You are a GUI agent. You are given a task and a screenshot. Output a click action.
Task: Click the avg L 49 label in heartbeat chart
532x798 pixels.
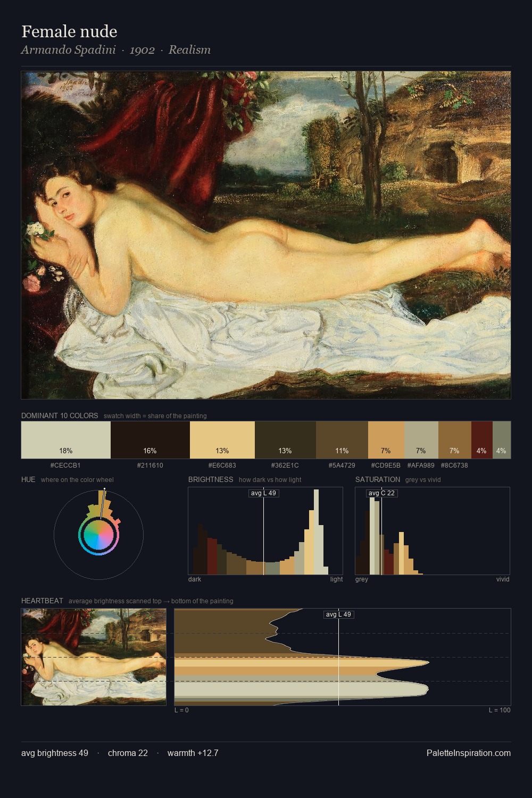pyautogui.click(x=338, y=614)
